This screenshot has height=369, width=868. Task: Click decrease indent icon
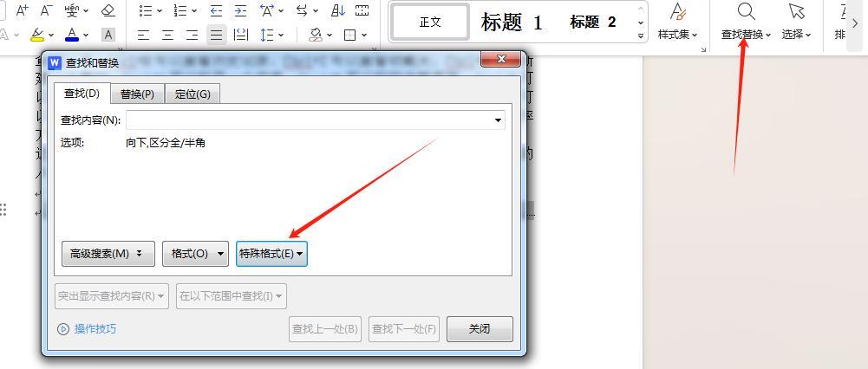[x=216, y=10]
